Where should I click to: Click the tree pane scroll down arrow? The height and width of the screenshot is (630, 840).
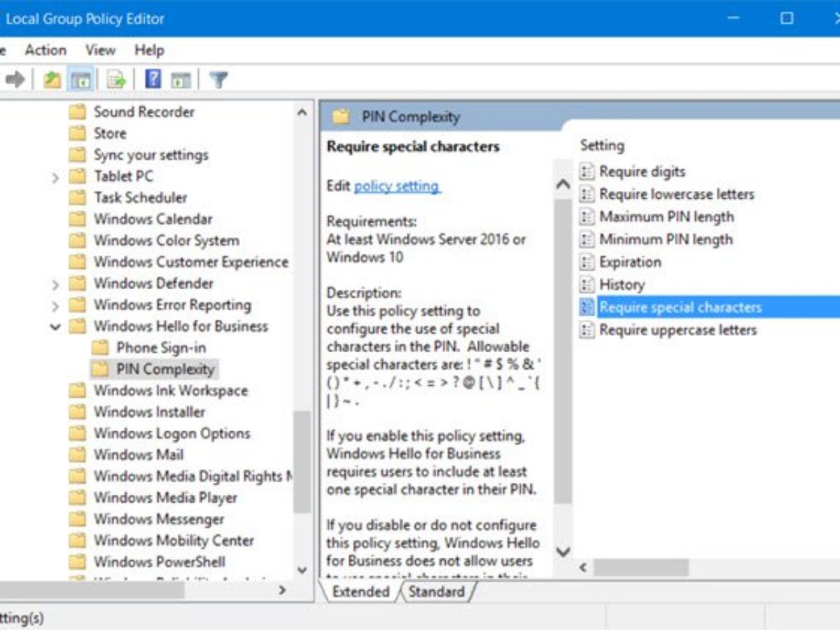coord(302,569)
